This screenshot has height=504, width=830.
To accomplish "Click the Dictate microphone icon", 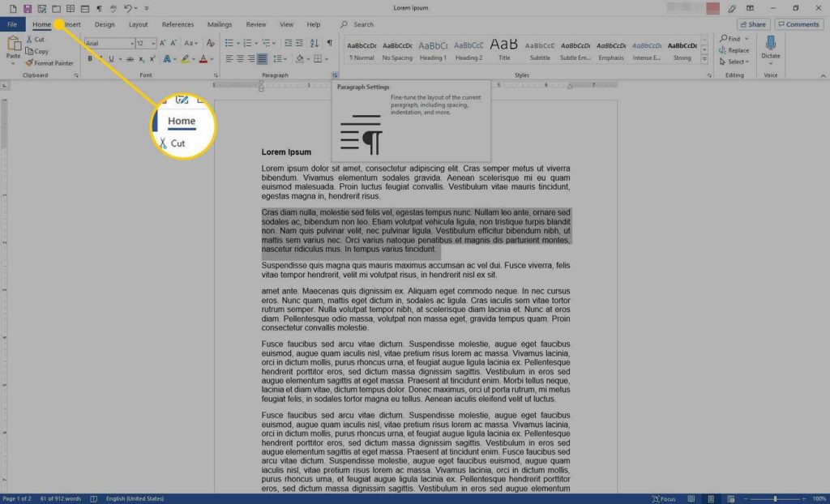I will tap(771, 43).
